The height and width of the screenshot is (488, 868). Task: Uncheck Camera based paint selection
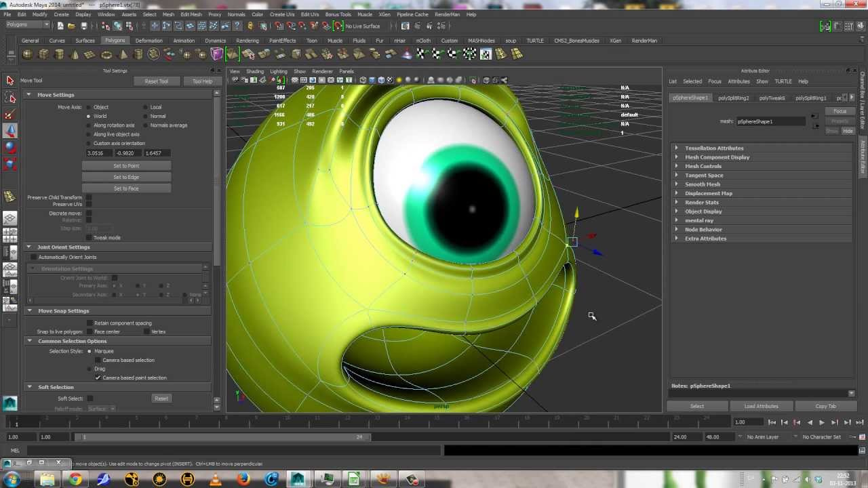98,378
